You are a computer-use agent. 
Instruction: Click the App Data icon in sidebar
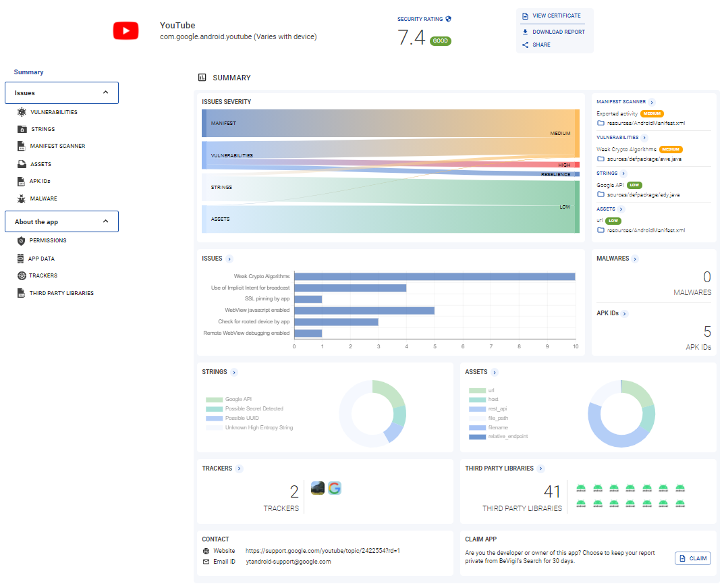click(20, 258)
